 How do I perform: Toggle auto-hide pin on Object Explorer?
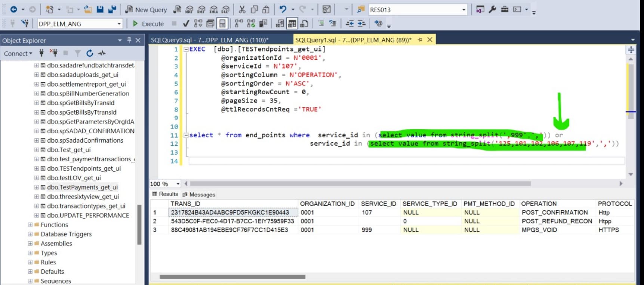[x=129, y=40]
